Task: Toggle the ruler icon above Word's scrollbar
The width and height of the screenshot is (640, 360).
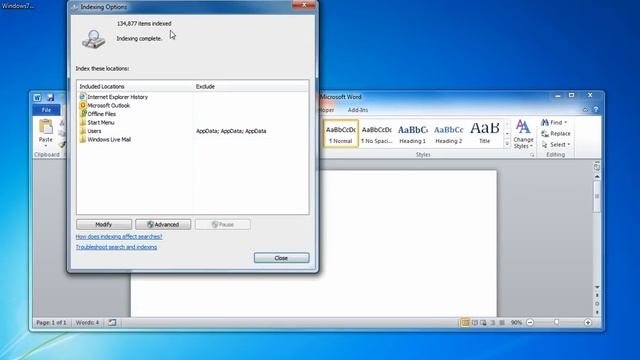Action: [x=597, y=167]
